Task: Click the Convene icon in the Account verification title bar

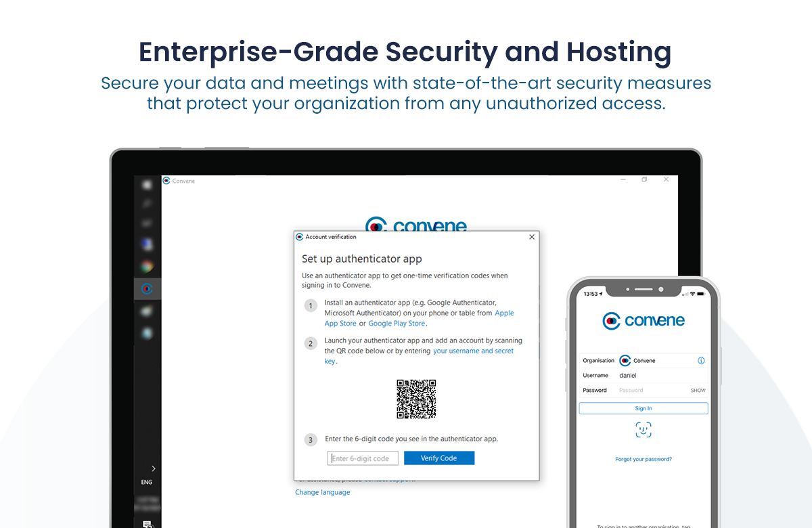Action: coord(299,237)
